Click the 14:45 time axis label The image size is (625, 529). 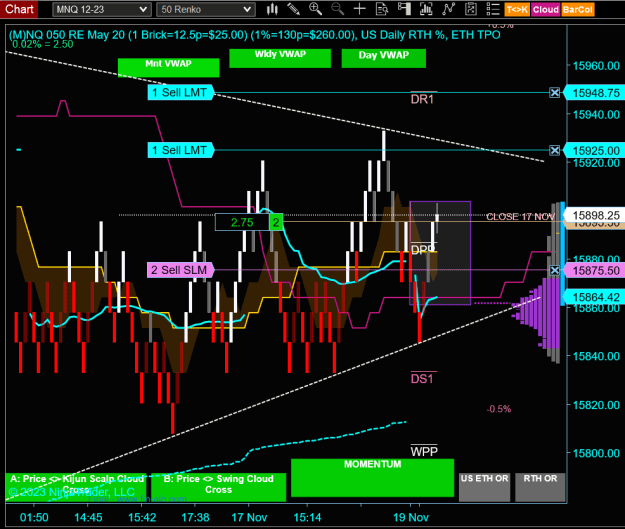pos(88,517)
